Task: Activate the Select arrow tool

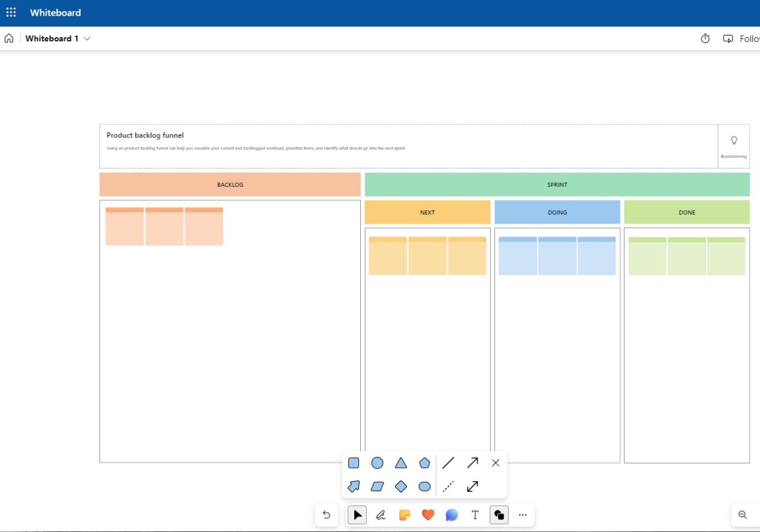Action: (357, 515)
